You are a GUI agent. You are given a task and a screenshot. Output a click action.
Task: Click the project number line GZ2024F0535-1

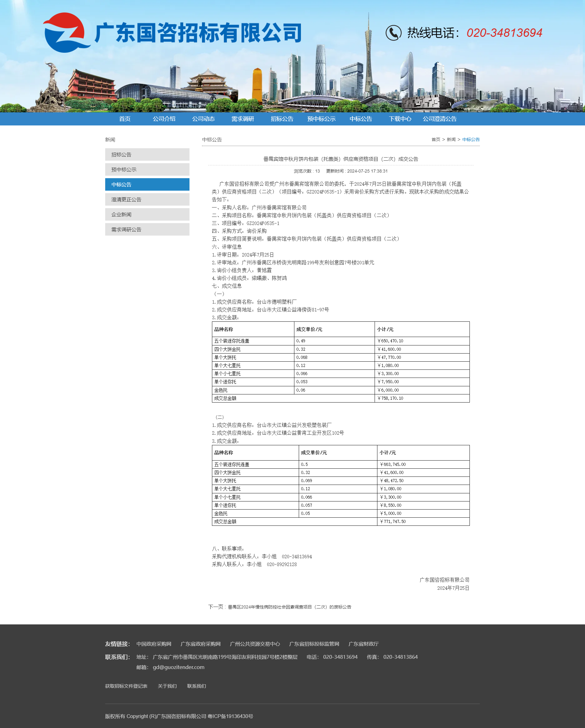[246, 223]
